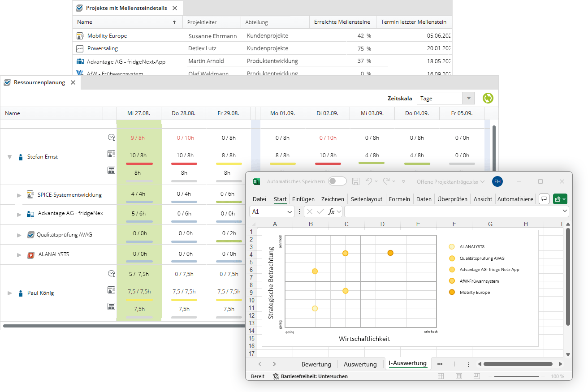Expand the Paul König resource row
The height and width of the screenshot is (392, 588).
tap(10, 293)
